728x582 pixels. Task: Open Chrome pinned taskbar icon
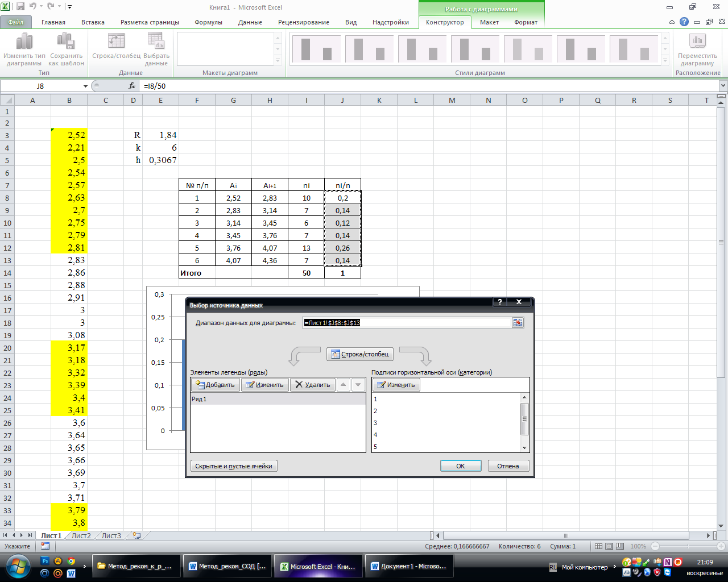[x=71, y=561]
